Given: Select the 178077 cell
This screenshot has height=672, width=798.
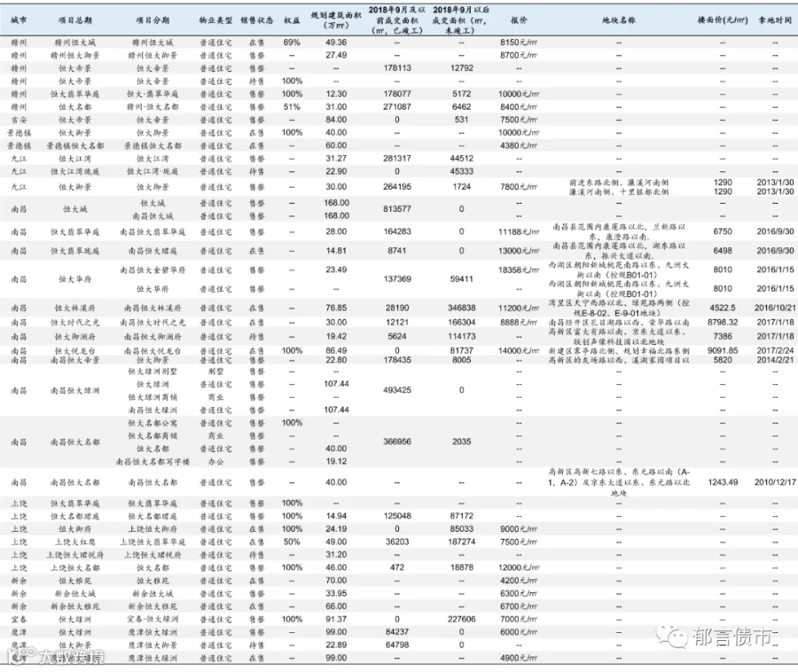Looking at the screenshot, I should (x=397, y=94).
